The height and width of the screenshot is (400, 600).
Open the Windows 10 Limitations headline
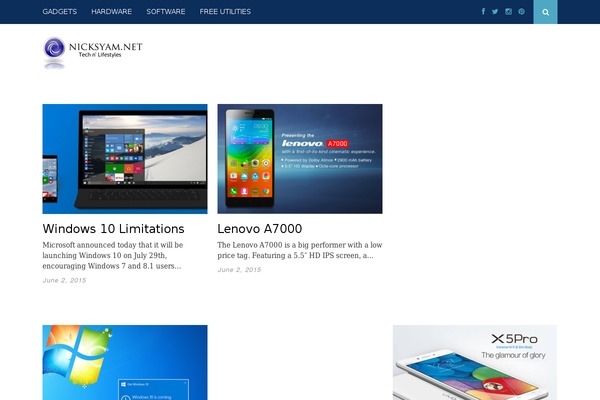coord(113,229)
